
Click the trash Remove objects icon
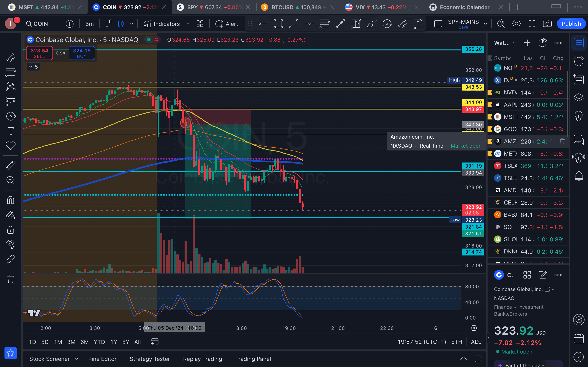tap(11, 279)
